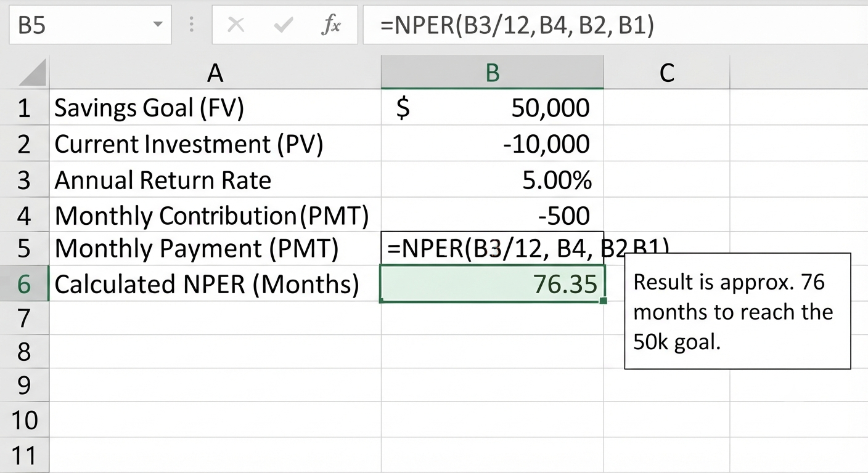Select column A header
The height and width of the screenshot is (473, 868).
tap(215, 73)
